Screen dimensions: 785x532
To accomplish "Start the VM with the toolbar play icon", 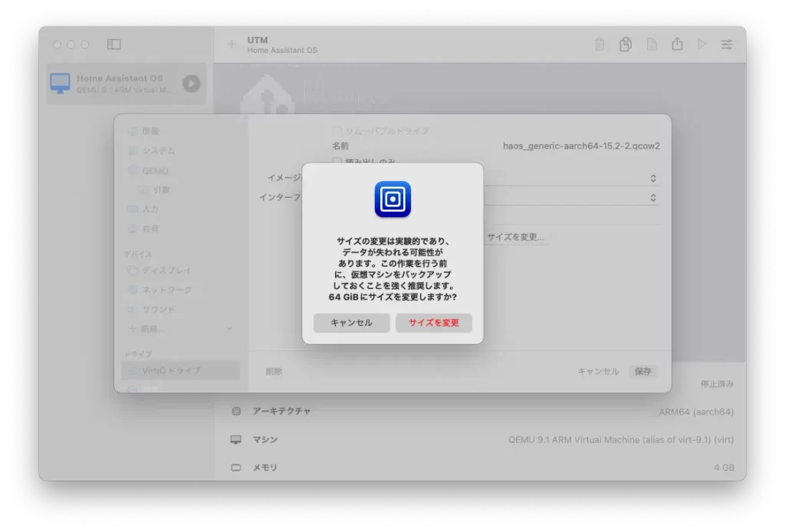I will coord(702,44).
